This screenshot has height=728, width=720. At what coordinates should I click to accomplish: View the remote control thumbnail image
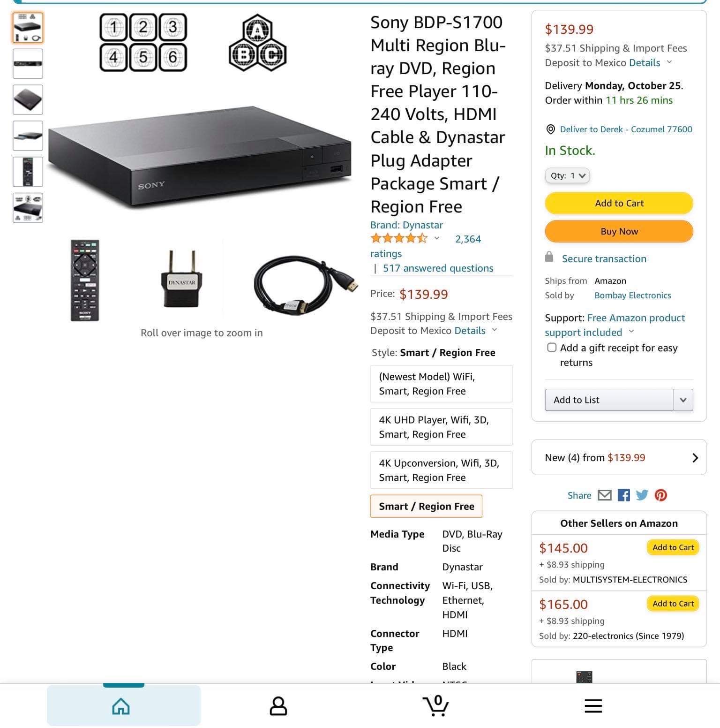coord(28,172)
